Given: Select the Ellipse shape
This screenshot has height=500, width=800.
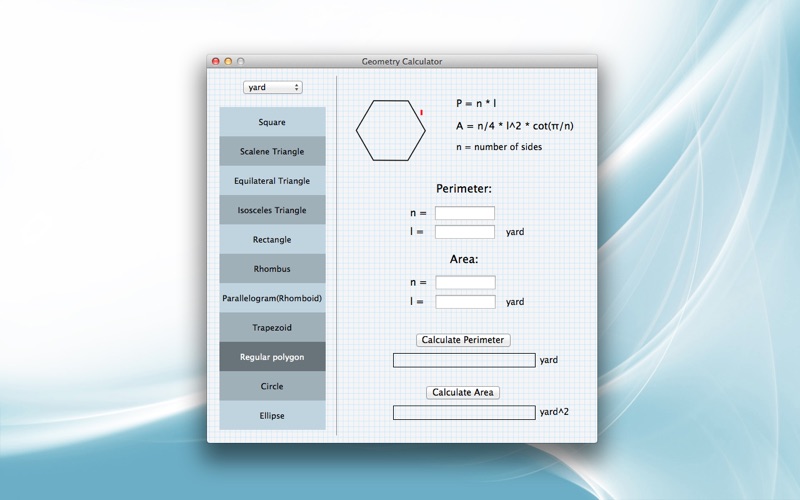Looking at the screenshot, I should pos(272,415).
